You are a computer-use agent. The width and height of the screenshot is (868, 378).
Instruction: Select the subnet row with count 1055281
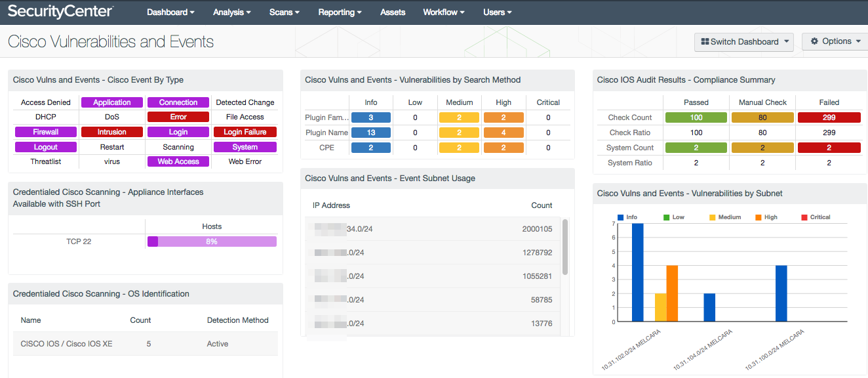pyautogui.click(x=433, y=276)
